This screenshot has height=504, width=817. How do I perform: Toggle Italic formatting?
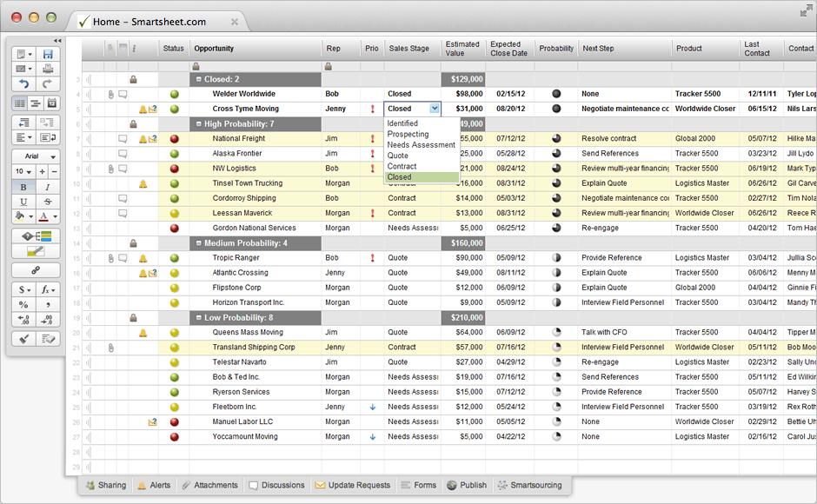[48, 187]
